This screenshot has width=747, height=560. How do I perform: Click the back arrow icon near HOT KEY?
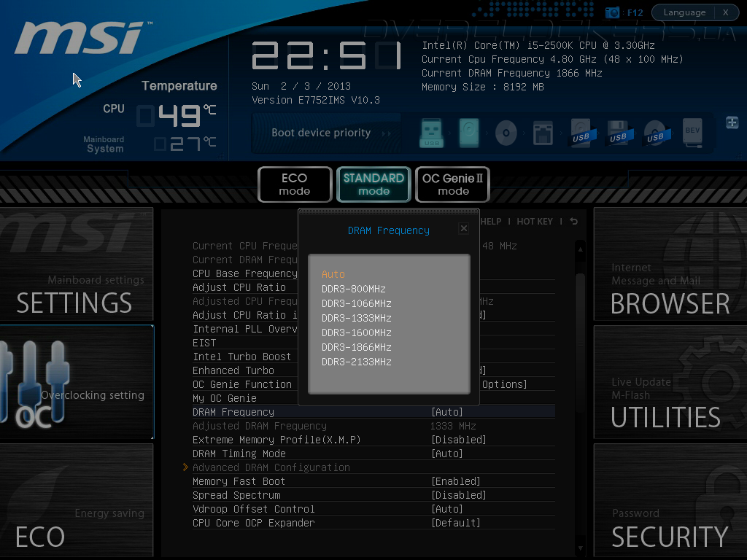click(573, 222)
